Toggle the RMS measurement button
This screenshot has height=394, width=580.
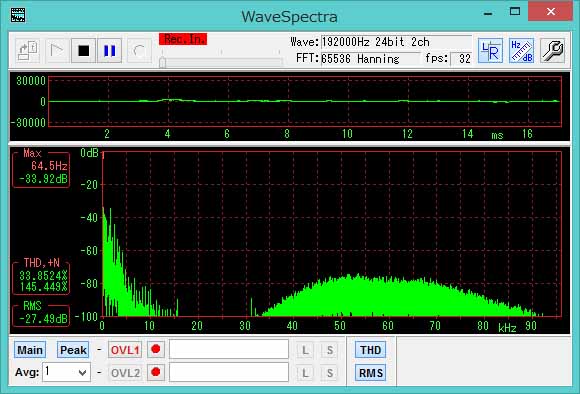pos(370,373)
